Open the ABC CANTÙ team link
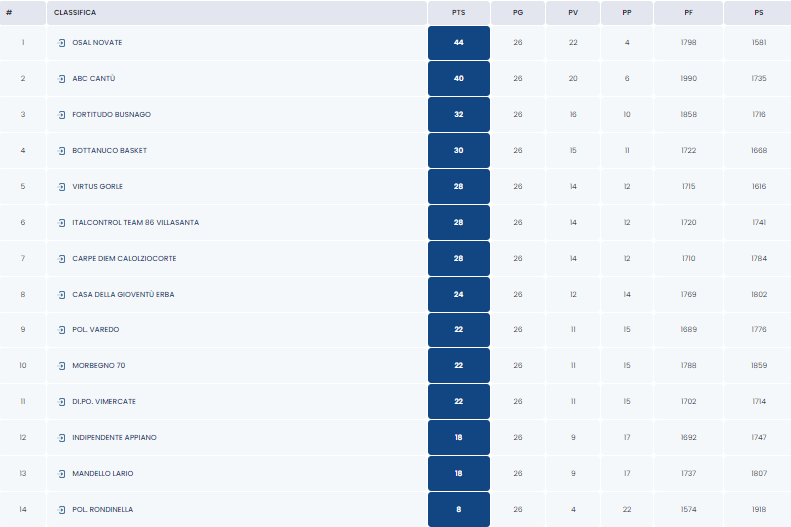The width and height of the screenshot is (791, 527). tap(94, 78)
